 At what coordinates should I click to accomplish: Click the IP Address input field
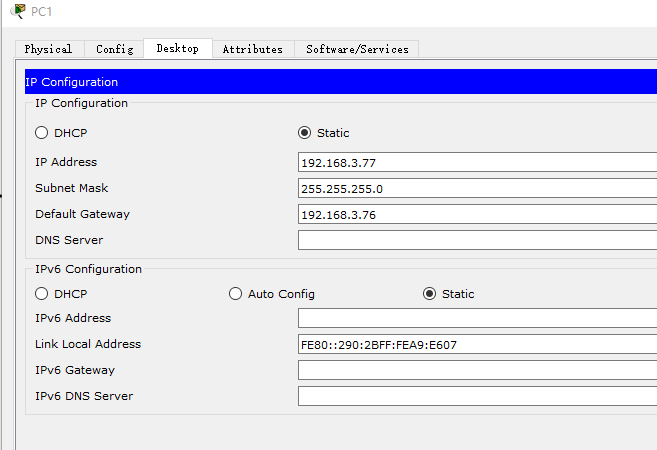click(476, 162)
